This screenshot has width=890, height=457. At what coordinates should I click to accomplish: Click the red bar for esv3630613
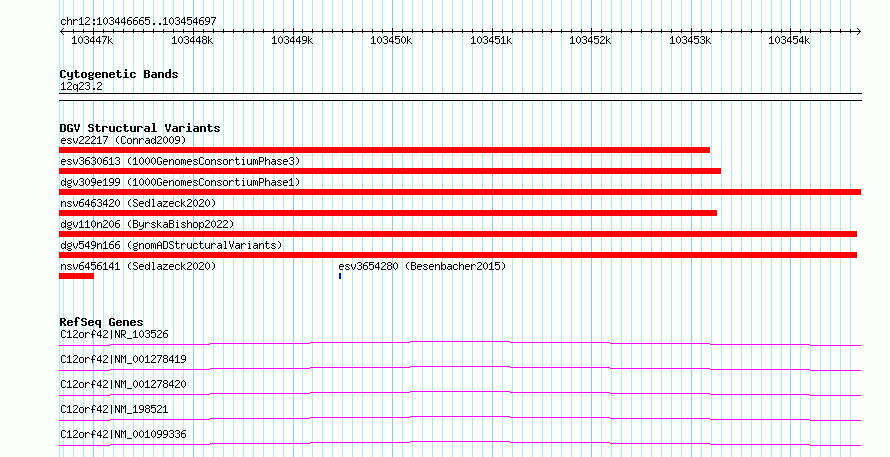pos(390,171)
